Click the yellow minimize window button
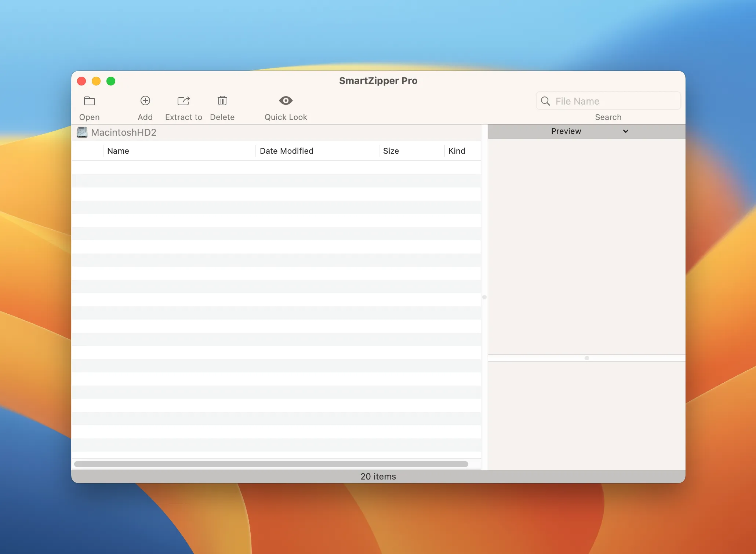756x554 pixels. pos(96,81)
